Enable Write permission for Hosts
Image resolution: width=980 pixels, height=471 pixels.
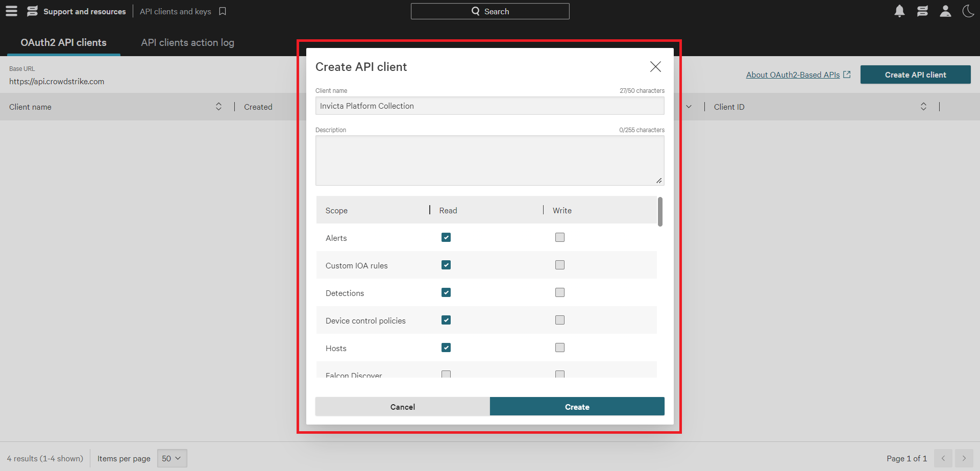click(560, 348)
